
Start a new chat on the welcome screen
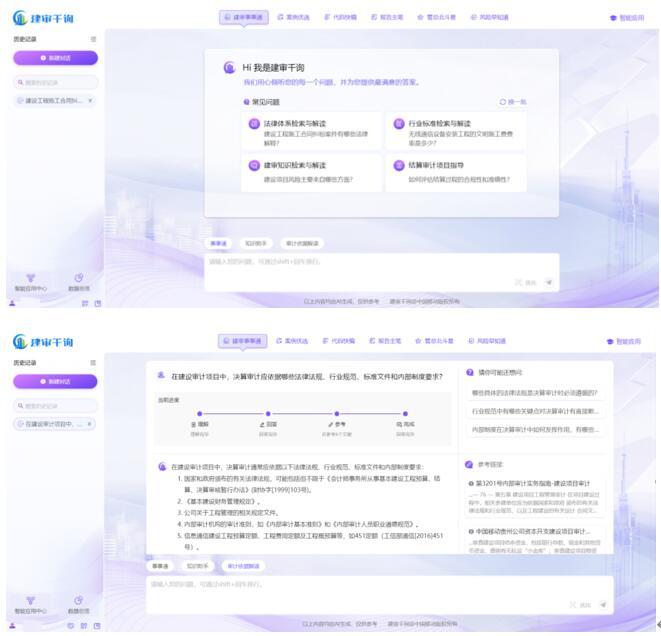pyautogui.click(x=55, y=58)
